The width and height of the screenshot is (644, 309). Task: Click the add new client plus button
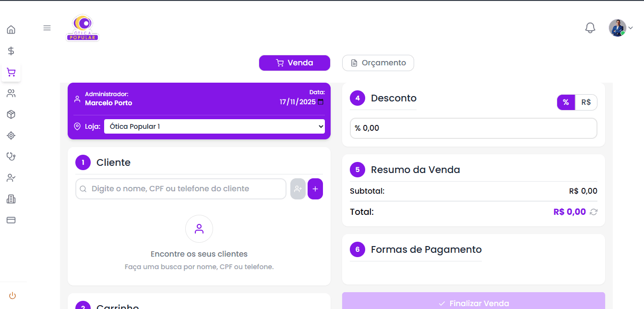[315, 189]
